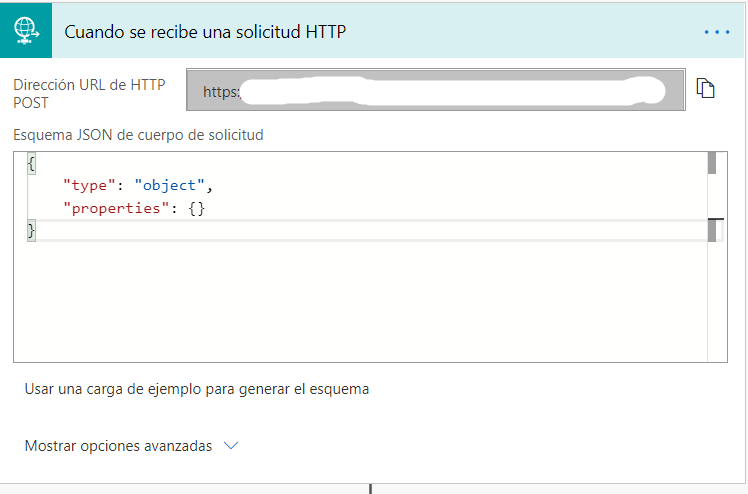Click the schema editor scrollbar top thumb
This screenshot has width=748, height=494.
[712, 163]
